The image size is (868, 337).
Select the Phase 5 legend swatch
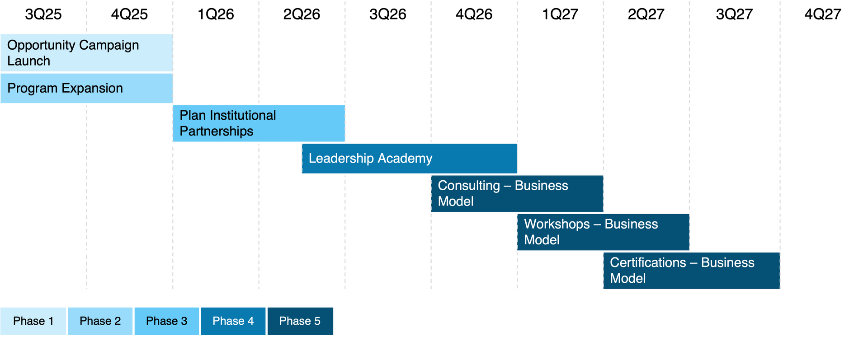[300, 321]
